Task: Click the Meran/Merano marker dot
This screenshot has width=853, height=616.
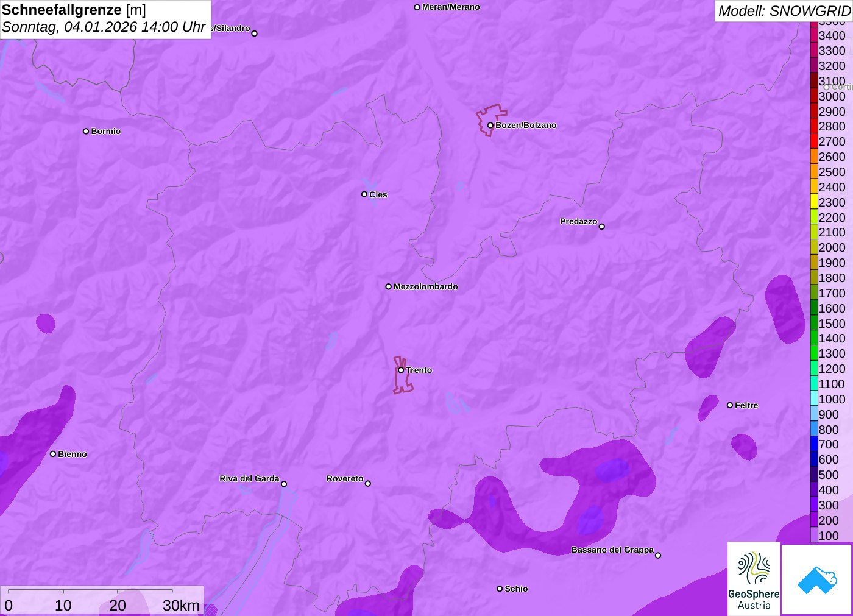Action: pyautogui.click(x=417, y=7)
